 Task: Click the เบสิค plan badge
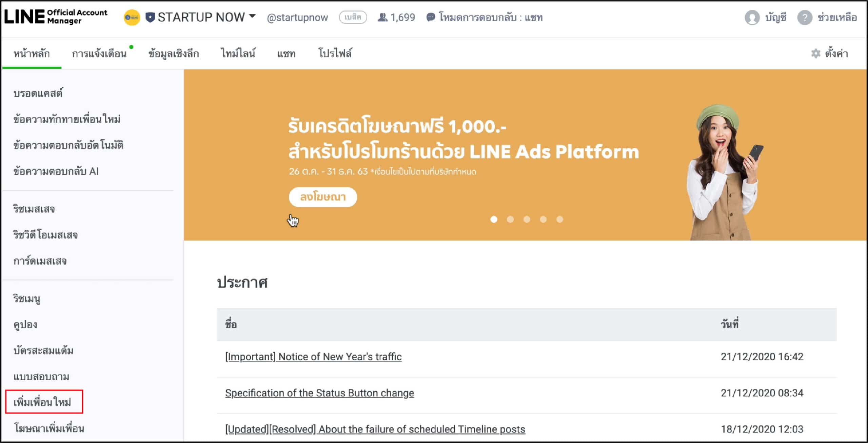(353, 17)
